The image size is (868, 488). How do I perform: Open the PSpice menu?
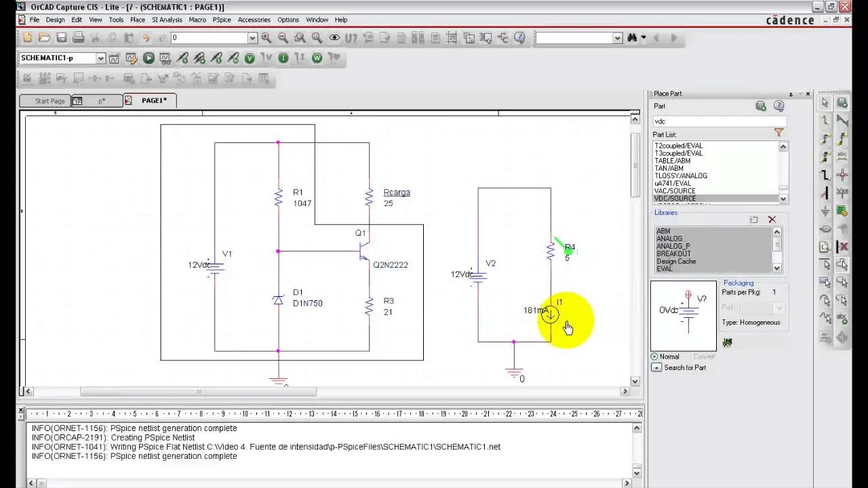click(222, 20)
